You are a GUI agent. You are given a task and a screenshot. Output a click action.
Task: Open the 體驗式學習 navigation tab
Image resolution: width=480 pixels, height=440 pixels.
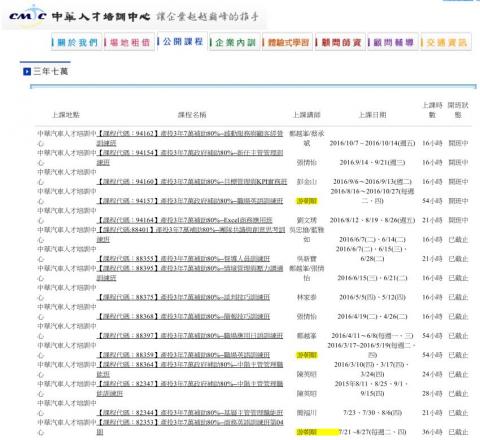[288, 42]
